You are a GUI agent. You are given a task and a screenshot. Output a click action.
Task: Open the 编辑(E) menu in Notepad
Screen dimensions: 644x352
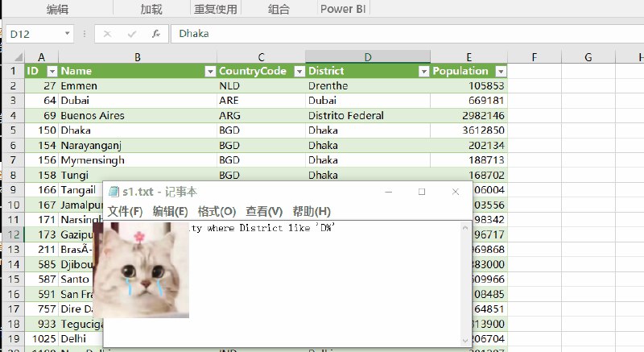coord(170,212)
